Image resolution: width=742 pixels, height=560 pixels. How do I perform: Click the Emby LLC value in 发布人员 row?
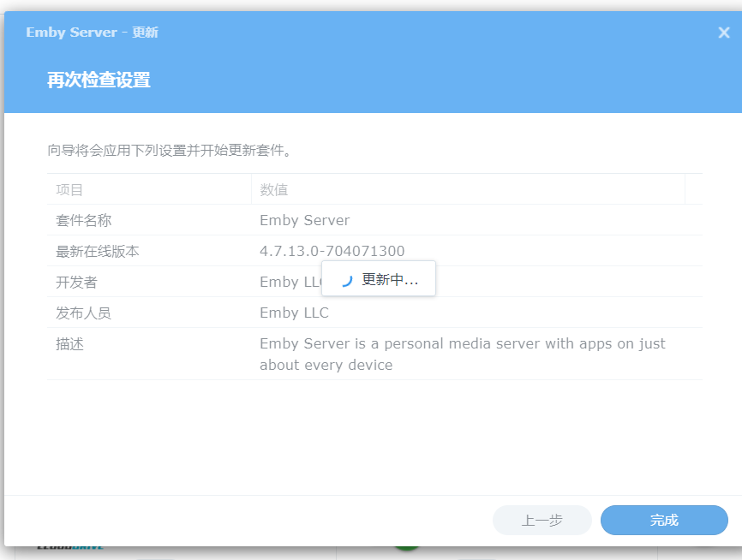(x=294, y=313)
